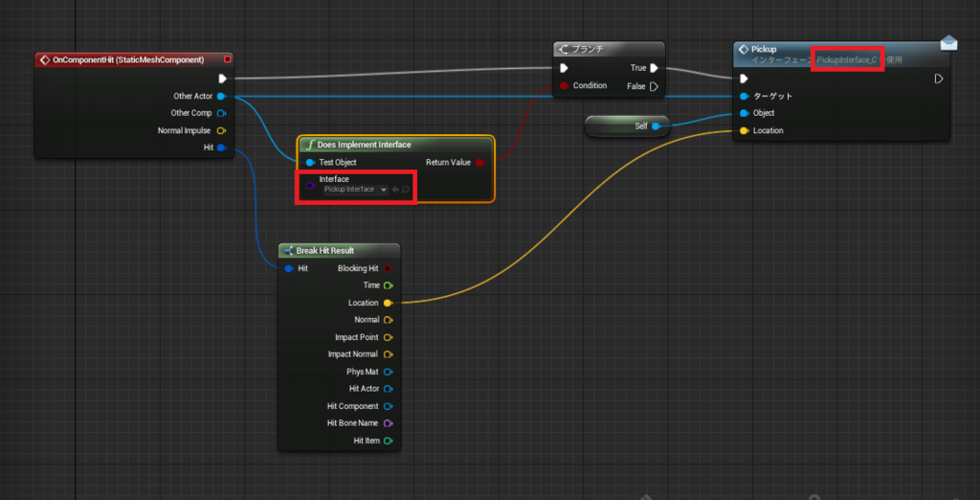Viewport: 980px width, 500px height.
Task: Click the Impact Normal output pin
Action: click(389, 354)
